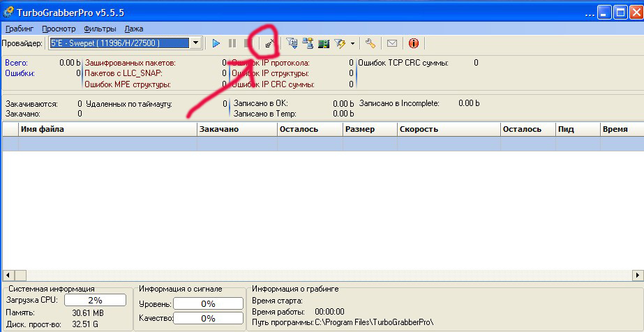644x332 pixels.
Task: Sort by Скорость column header
Action: (x=449, y=129)
